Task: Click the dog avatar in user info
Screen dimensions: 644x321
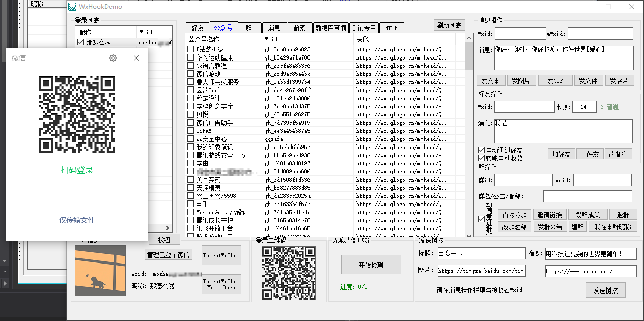Action: 100,271
